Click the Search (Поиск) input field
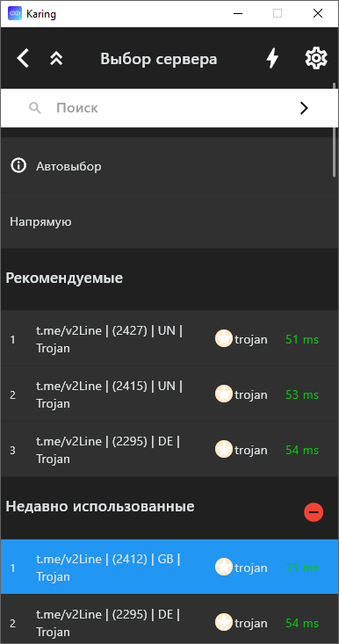Screen dimensions: 339x644 (169, 108)
